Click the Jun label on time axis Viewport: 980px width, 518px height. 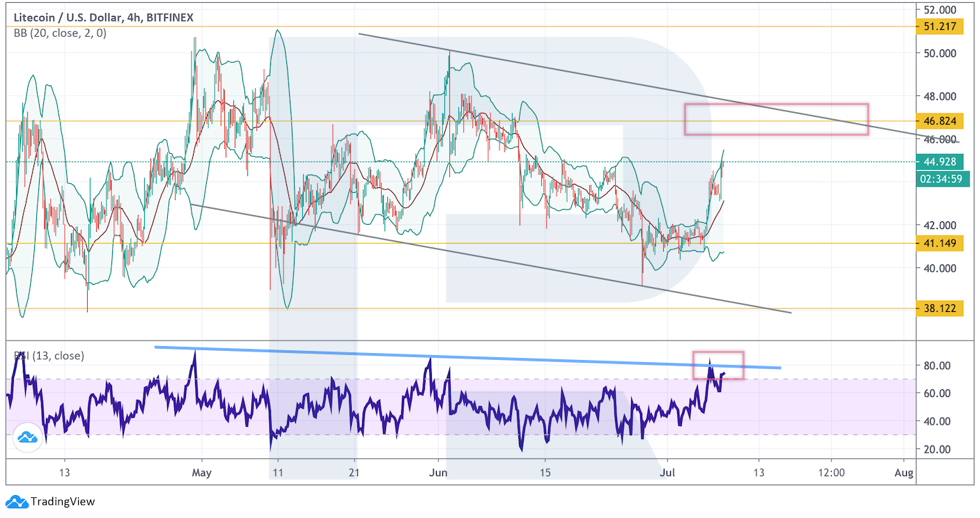tap(438, 473)
